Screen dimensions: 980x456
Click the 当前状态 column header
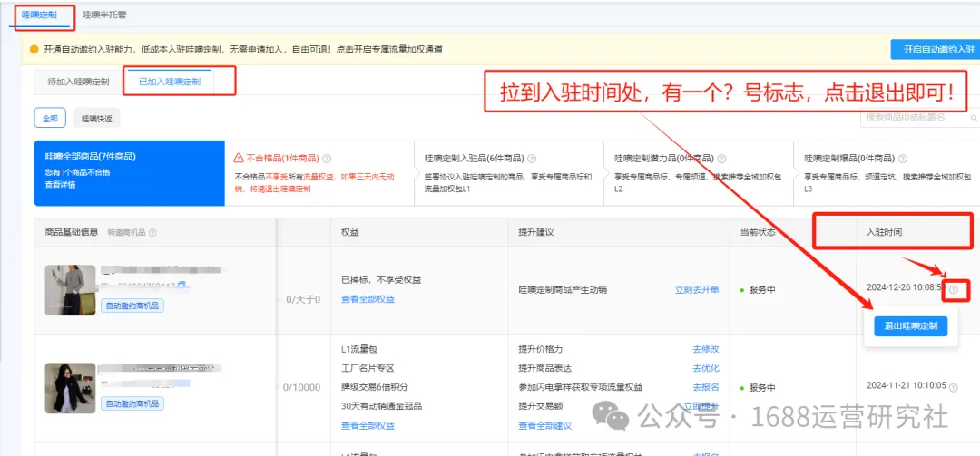tap(758, 232)
